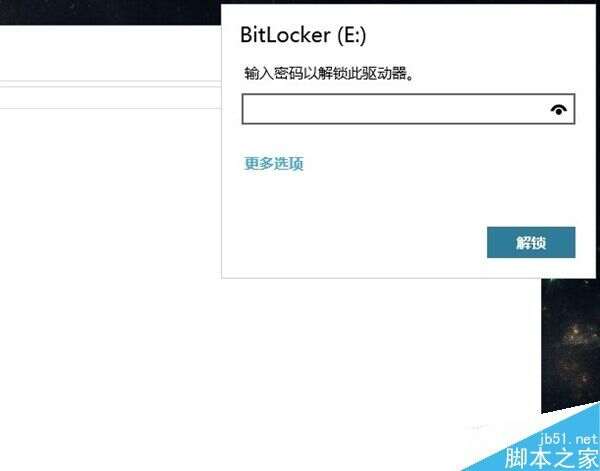
Task: Click the jb51.net watermark text
Action: click(569, 439)
